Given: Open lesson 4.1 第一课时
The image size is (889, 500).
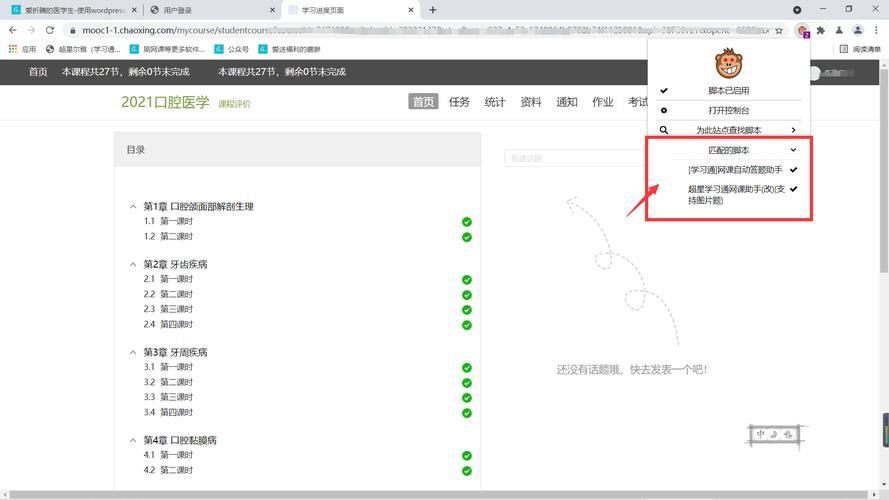Looking at the screenshot, I should coord(168,455).
